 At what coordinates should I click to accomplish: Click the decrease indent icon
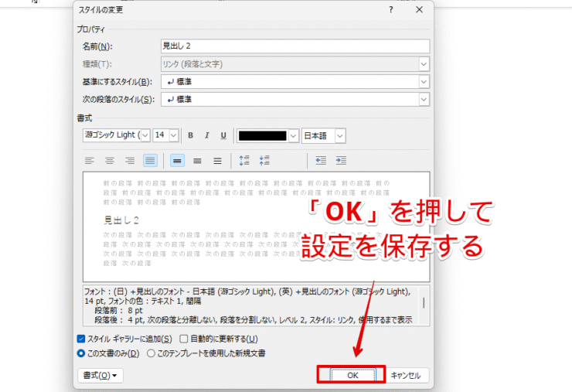(x=320, y=161)
